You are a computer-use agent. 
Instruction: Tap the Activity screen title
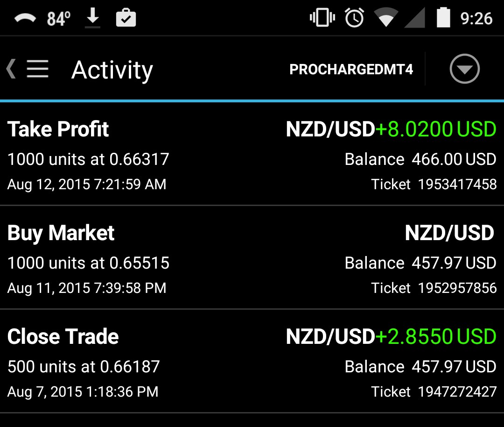(x=112, y=70)
